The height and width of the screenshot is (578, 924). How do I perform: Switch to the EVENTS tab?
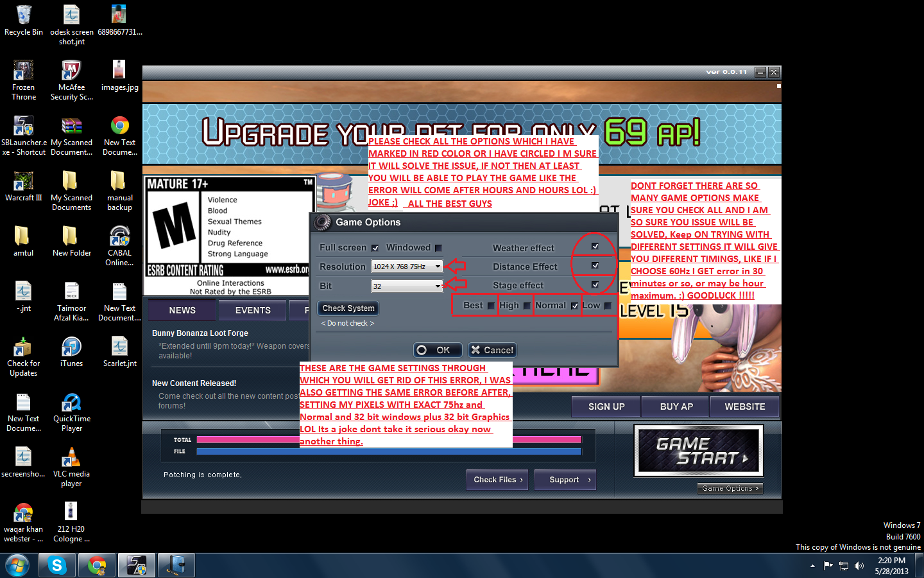click(253, 310)
